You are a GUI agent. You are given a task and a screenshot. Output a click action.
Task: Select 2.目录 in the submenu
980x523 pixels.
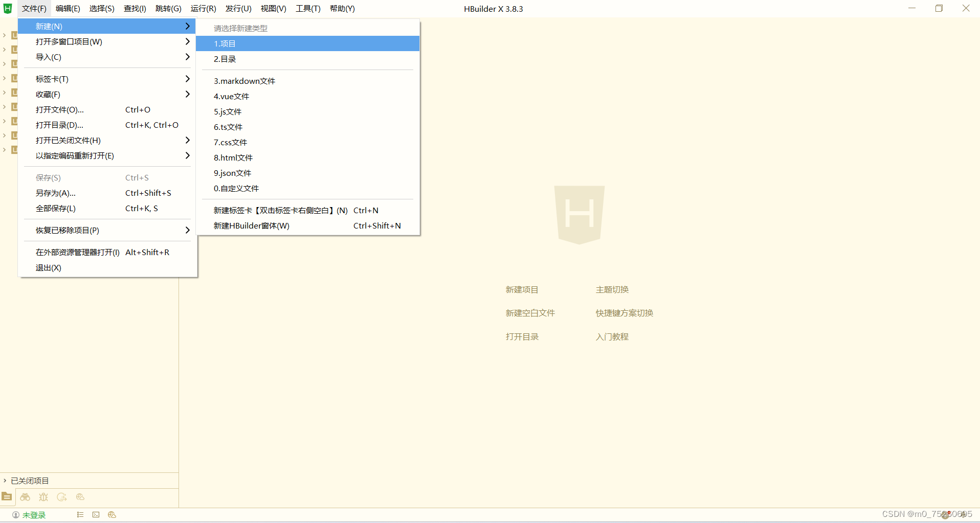[x=307, y=59]
